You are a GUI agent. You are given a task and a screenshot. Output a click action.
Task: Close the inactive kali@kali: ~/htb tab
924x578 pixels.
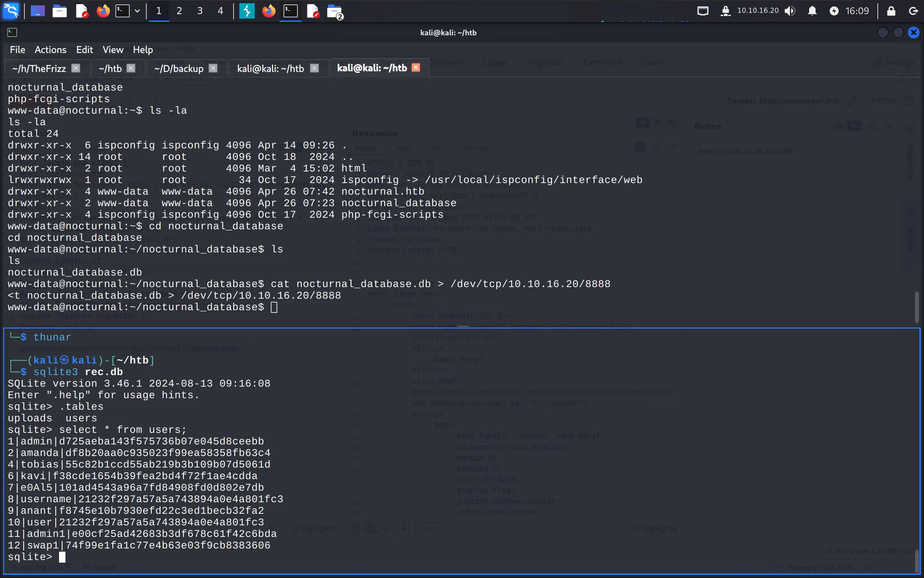click(x=314, y=68)
